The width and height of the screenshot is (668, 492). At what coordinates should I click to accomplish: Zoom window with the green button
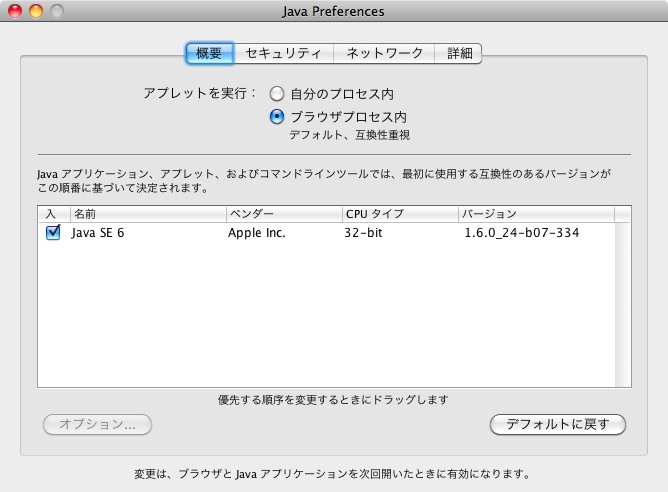tap(57, 11)
